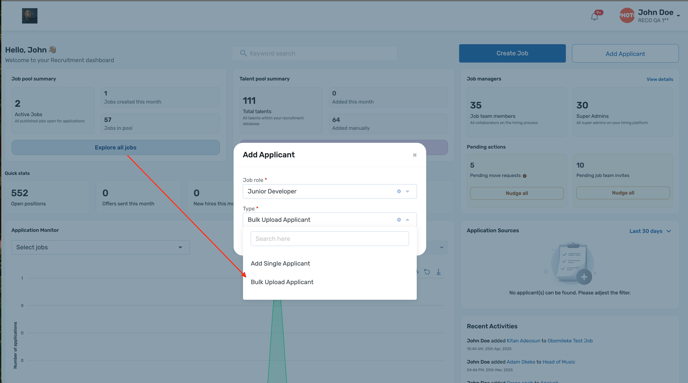688x383 pixels.
Task: Click the Add Applicant header button
Action: tap(625, 54)
